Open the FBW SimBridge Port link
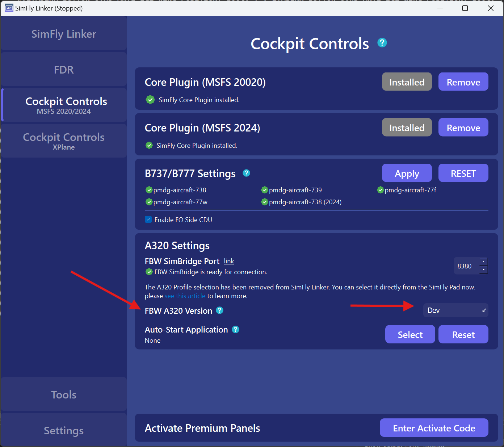The width and height of the screenshot is (504, 447). point(229,261)
